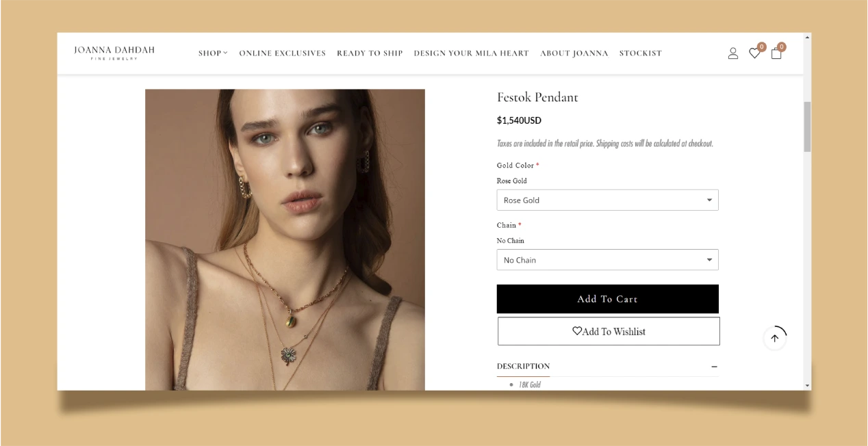Click the page vertical scrollbar thumb
Viewport: 868px width, 446px height.
(807, 127)
